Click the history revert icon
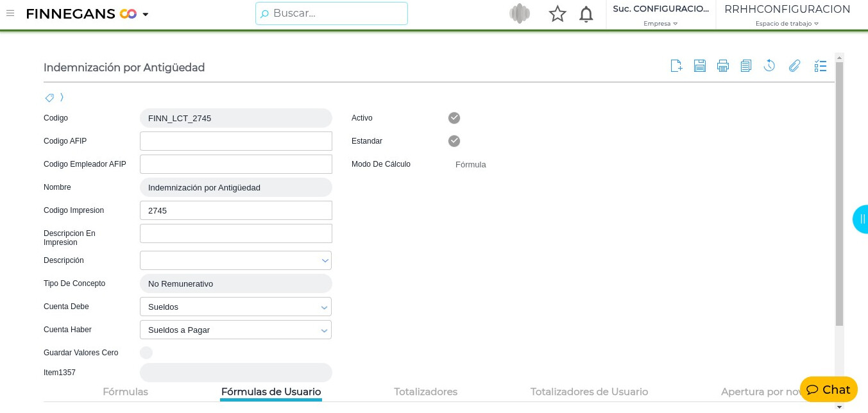The image size is (868, 413). pos(769,65)
